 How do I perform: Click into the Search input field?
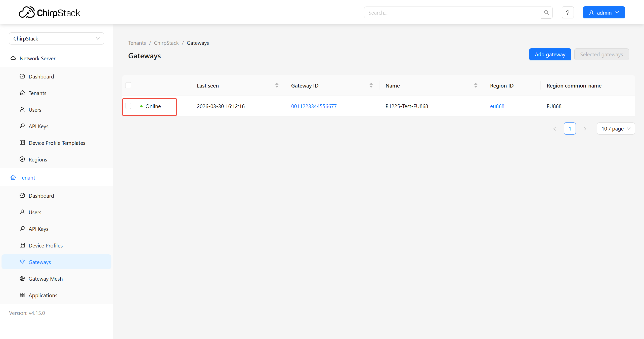pyautogui.click(x=452, y=13)
